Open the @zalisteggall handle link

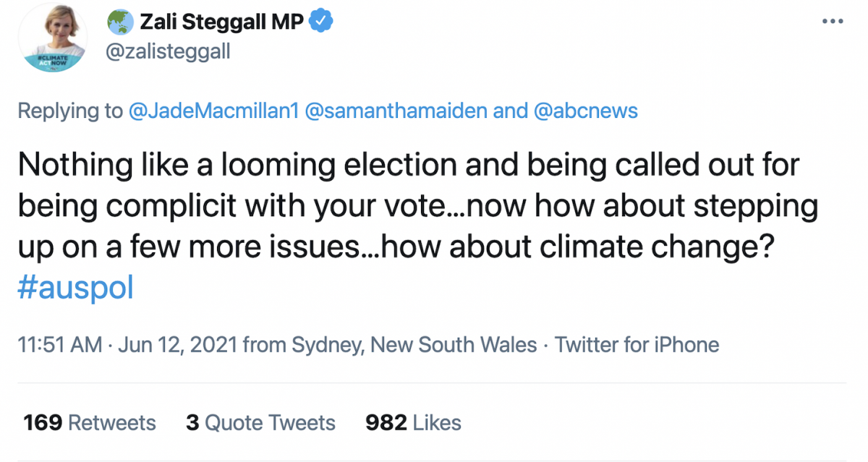pos(169,52)
